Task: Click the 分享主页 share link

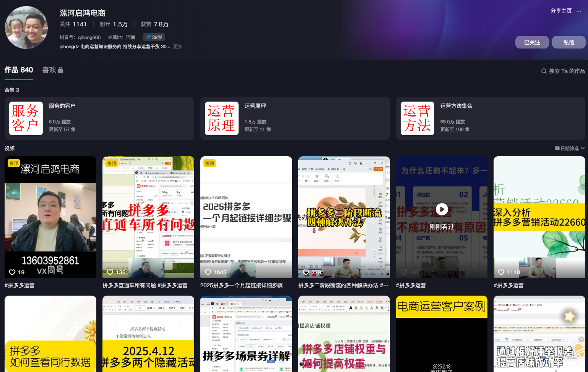Action: [x=560, y=11]
